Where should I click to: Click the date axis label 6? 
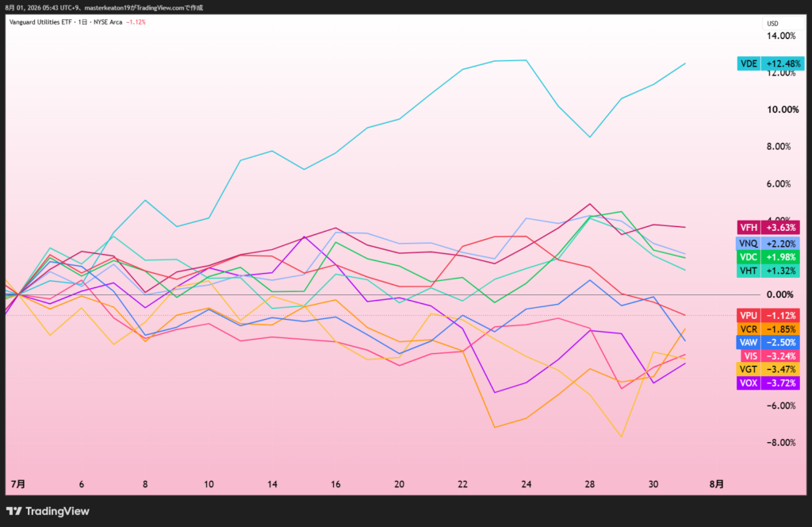[x=82, y=484]
